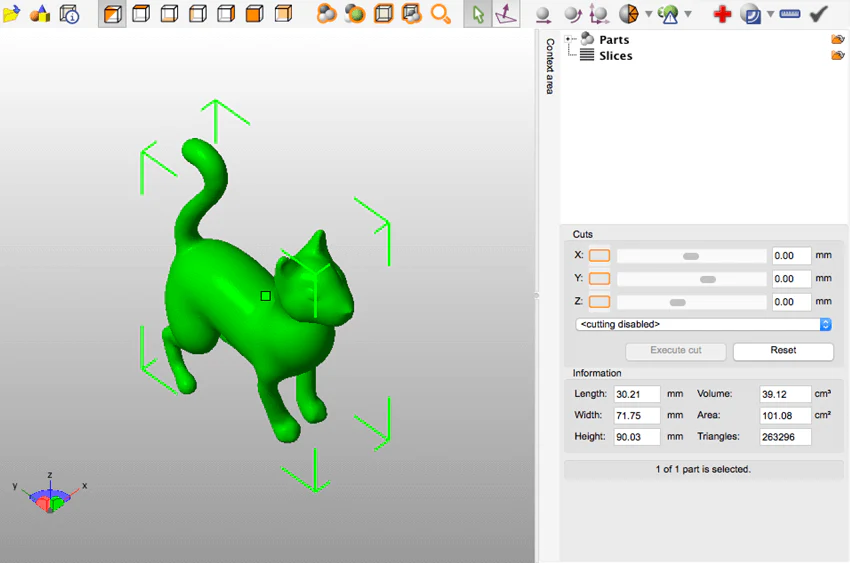Run the part analysis warning icon
This screenshot has width=850, height=563.
coord(668,14)
